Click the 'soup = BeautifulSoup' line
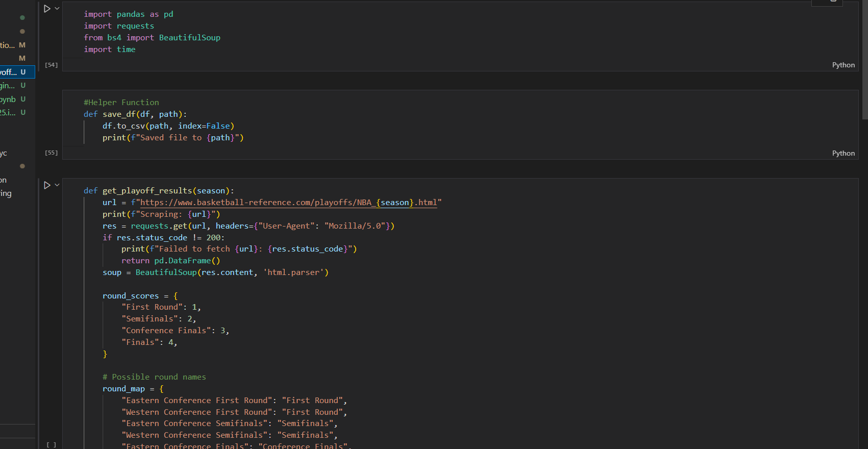 click(x=216, y=272)
